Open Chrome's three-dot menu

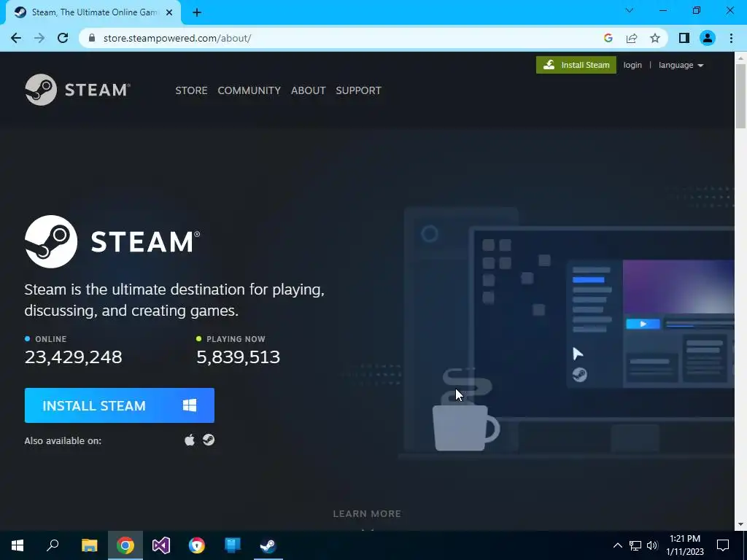point(731,38)
